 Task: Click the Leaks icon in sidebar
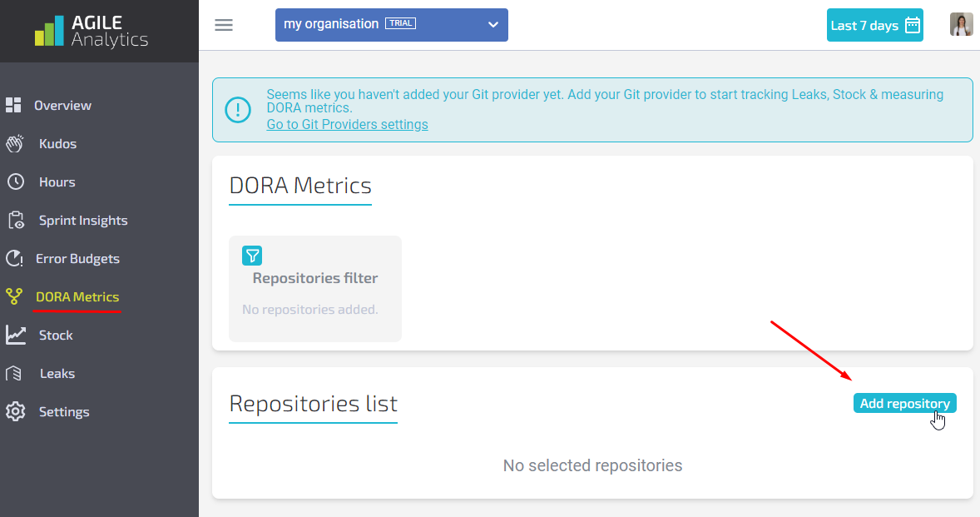13,374
